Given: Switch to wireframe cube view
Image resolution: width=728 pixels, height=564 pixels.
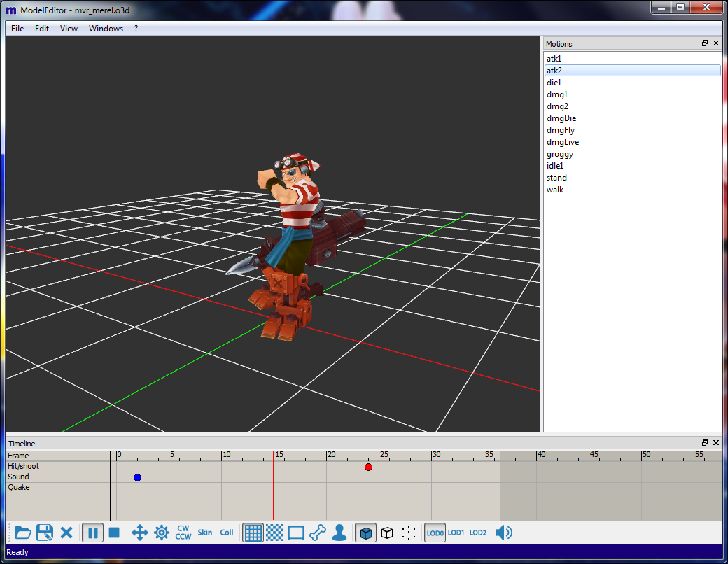Looking at the screenshot, I should pos(387,533).
